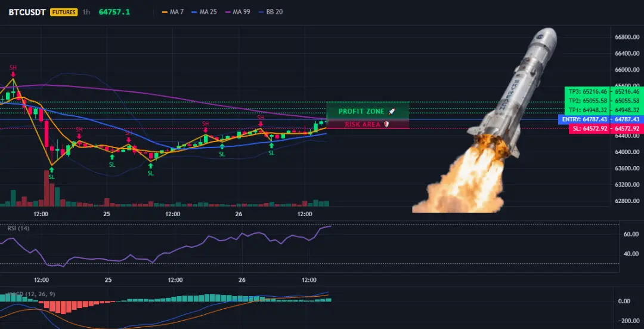
Task: Click the rocket emoji in PROFIT ZONE label
Action: coord(391,112)
